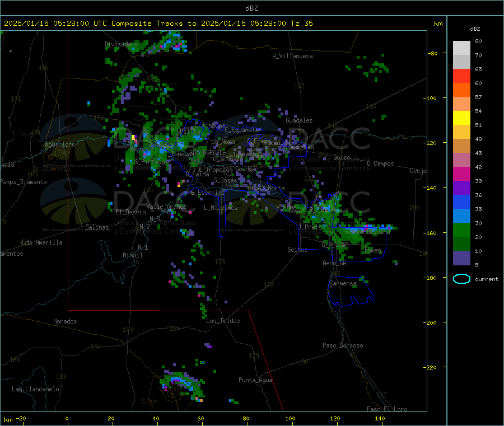Click the 'Tz 35' threshold text
504x426 pixels.
[x=301, y=24]
